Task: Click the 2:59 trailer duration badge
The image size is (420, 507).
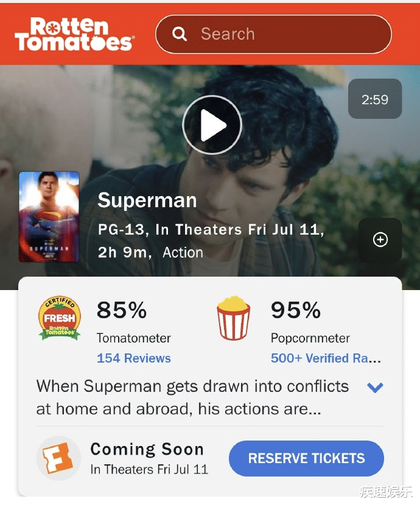Action: point(374,99)
